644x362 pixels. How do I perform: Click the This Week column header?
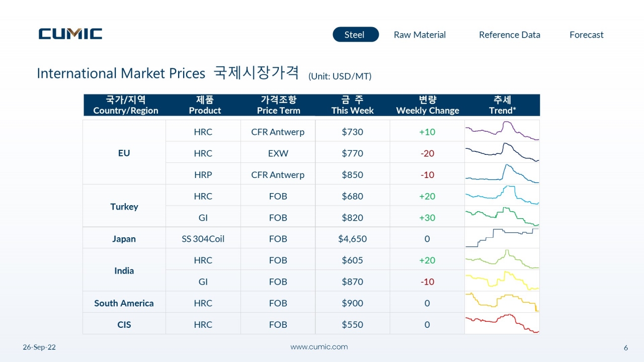(352, 105)
